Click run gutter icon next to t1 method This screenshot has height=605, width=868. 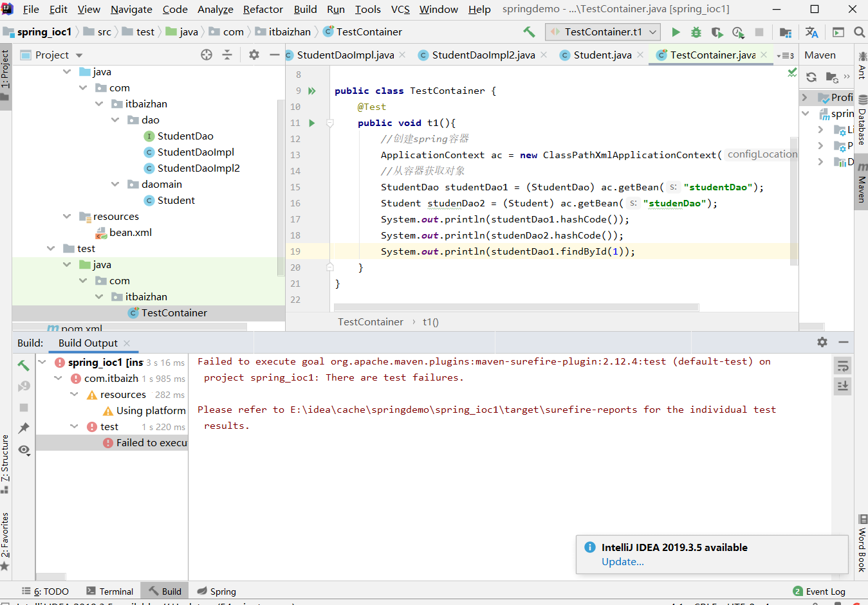[312, 123]
